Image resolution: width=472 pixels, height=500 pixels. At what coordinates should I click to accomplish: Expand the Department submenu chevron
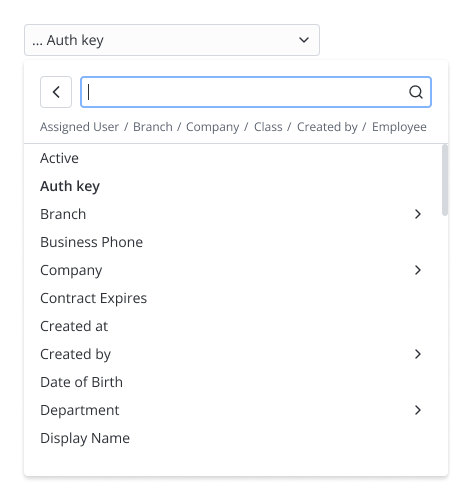pos(418,410)
